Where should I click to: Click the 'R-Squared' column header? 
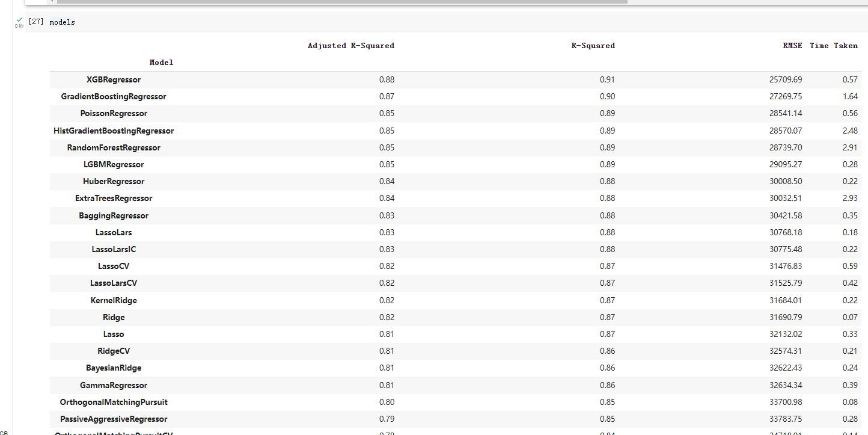[593, 46]
